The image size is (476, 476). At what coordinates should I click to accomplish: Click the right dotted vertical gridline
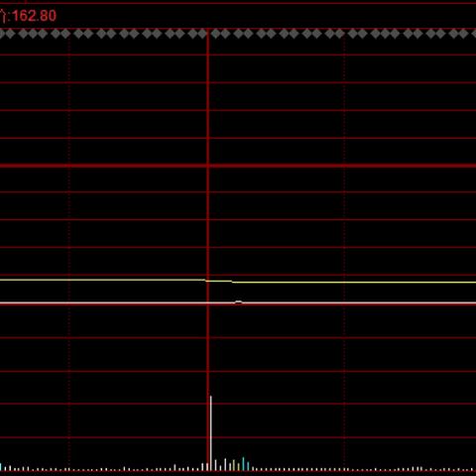tap(344, 251)
